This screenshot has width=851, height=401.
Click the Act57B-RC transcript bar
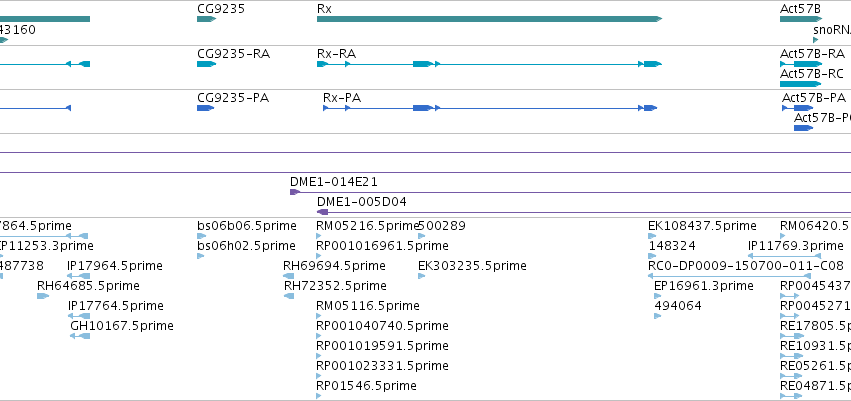click(801, 84)
